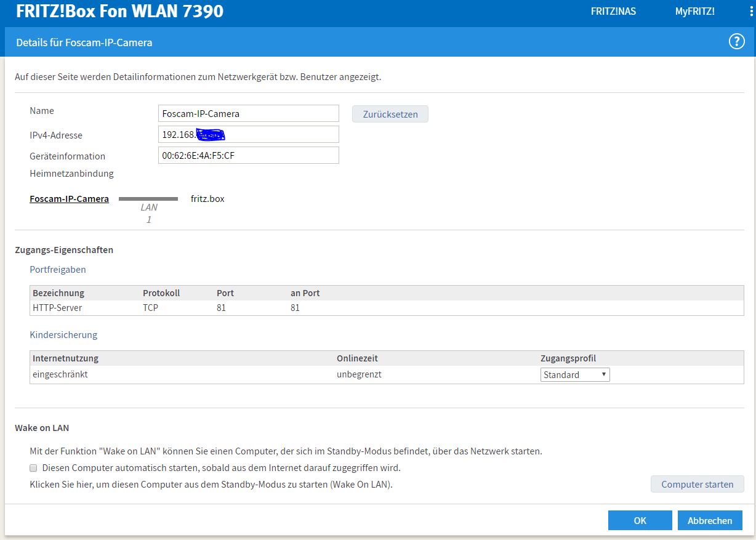Click the Zurücksetzen button
Image resolution: width=756 pixels, height=540 pixels.
click(x=390, y=114)
